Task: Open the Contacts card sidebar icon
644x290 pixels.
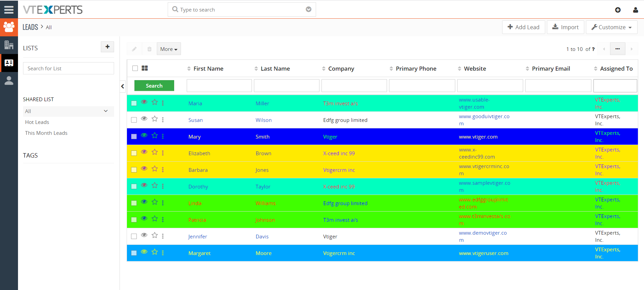Action: (9, 63)
